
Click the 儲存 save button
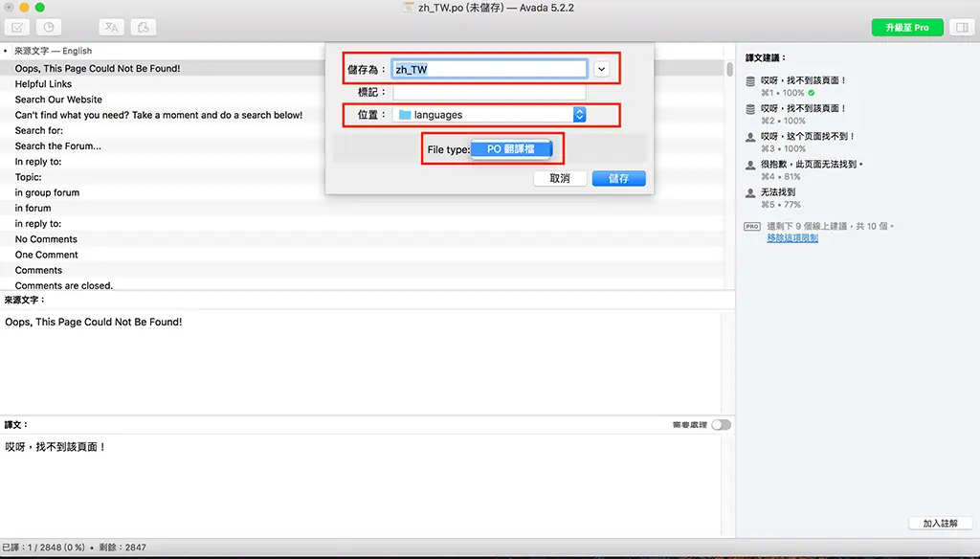pos(619,178)
